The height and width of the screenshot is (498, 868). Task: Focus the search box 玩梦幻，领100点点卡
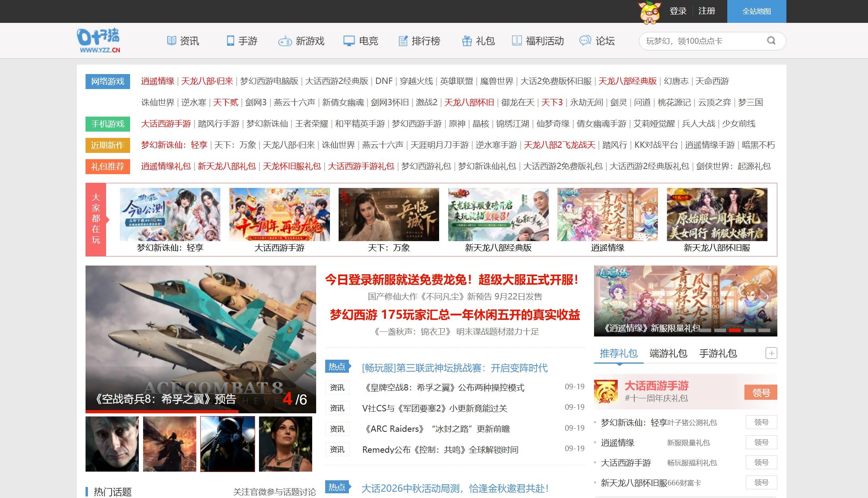click(704, 41)
